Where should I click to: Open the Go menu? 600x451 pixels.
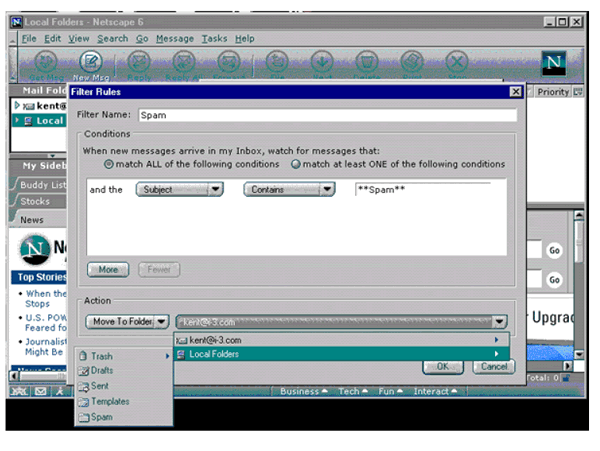(142, 39)
